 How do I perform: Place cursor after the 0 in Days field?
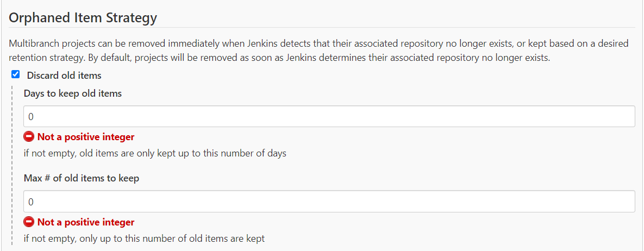pos(35,116)
